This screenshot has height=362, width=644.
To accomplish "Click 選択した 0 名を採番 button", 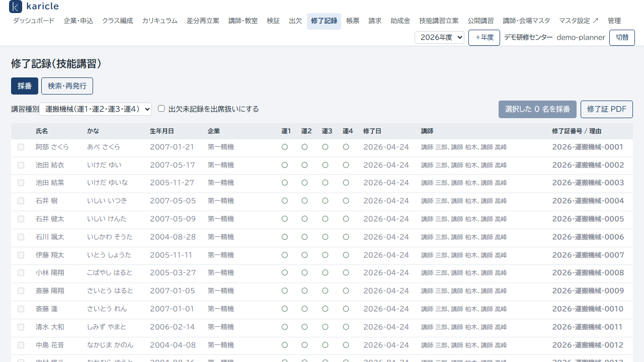I will click(x=537, y=109).
